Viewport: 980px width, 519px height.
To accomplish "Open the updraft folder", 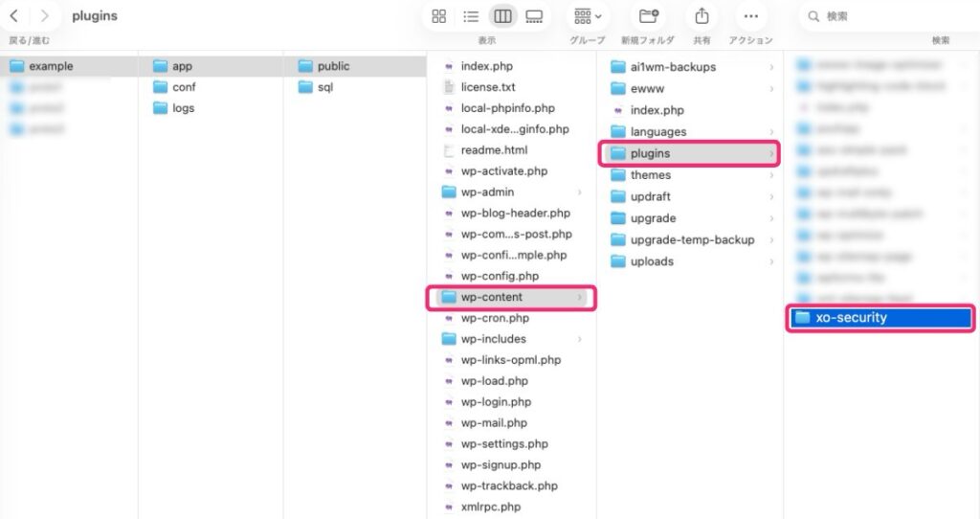I will [651, 196].
